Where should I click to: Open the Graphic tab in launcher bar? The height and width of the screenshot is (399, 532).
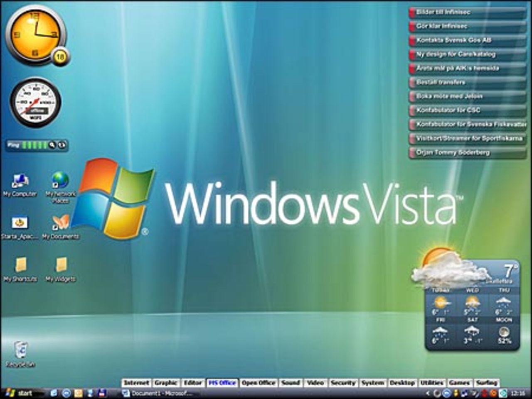(166, 383)
